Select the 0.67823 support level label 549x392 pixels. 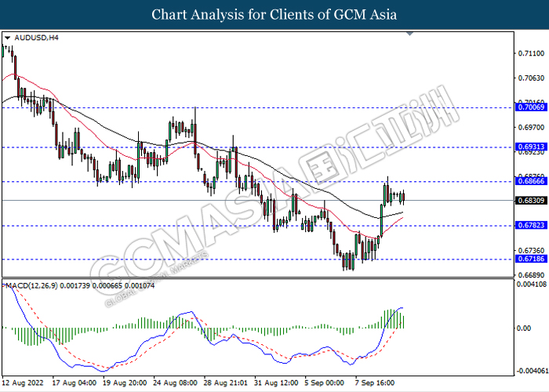531,225
